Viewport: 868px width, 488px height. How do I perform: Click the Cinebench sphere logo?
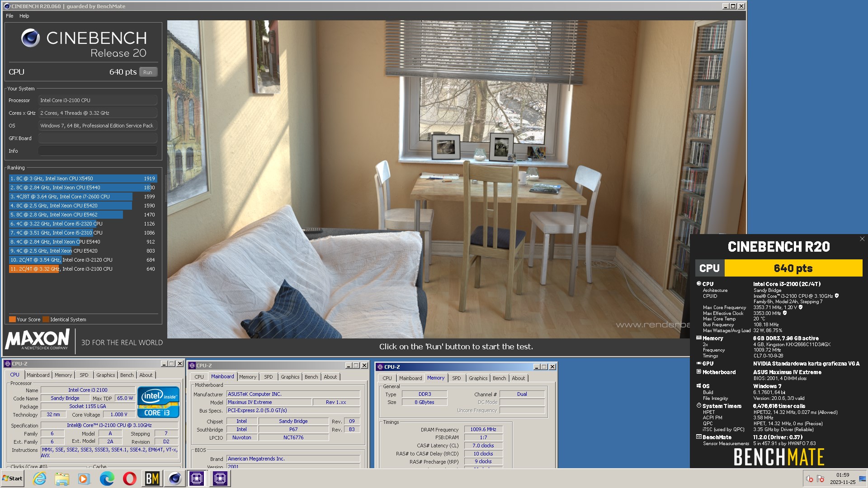tap(30, 38)
